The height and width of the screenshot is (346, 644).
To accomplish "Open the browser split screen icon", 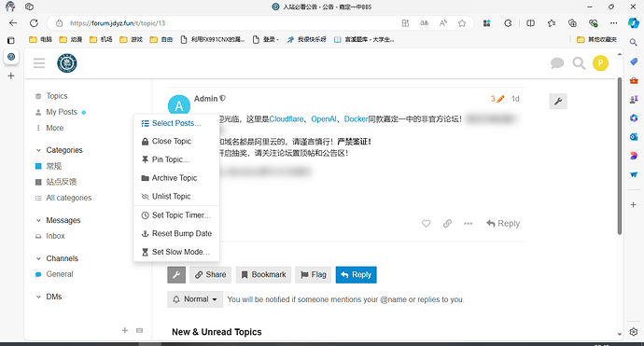I will coord(530,23).
